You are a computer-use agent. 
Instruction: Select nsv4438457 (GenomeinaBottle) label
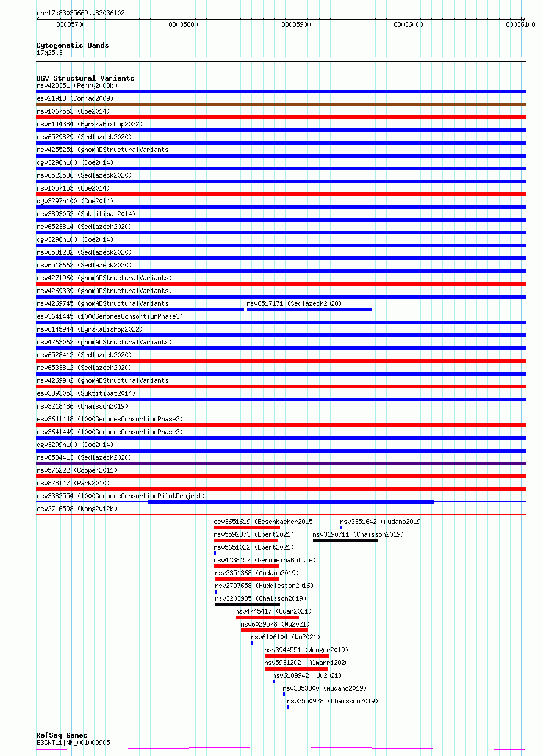(x=265, y=560)
